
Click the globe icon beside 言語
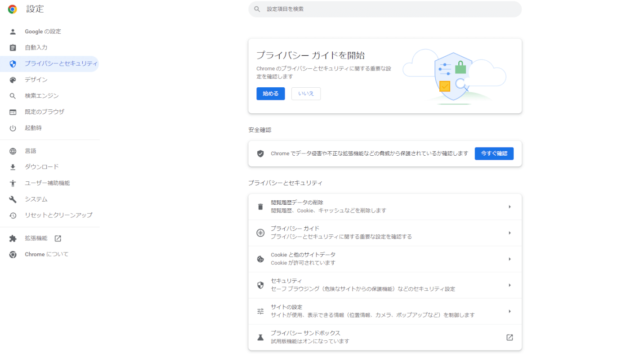[13, 151]
